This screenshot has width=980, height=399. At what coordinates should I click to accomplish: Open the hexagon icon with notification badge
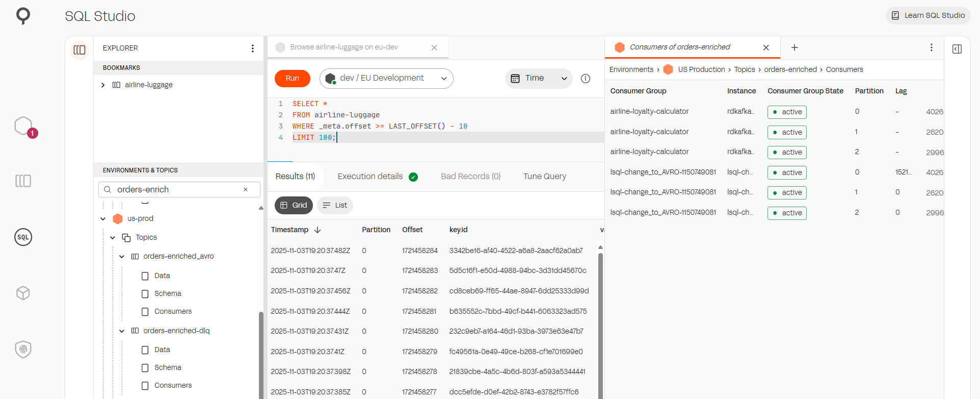click(23, 126)
